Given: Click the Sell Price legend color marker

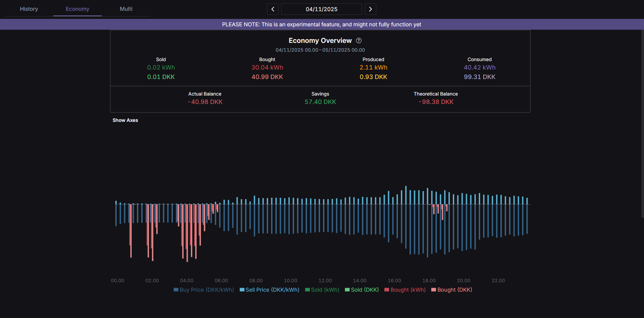Looking at the screenshot, I should tap(241, 290).
